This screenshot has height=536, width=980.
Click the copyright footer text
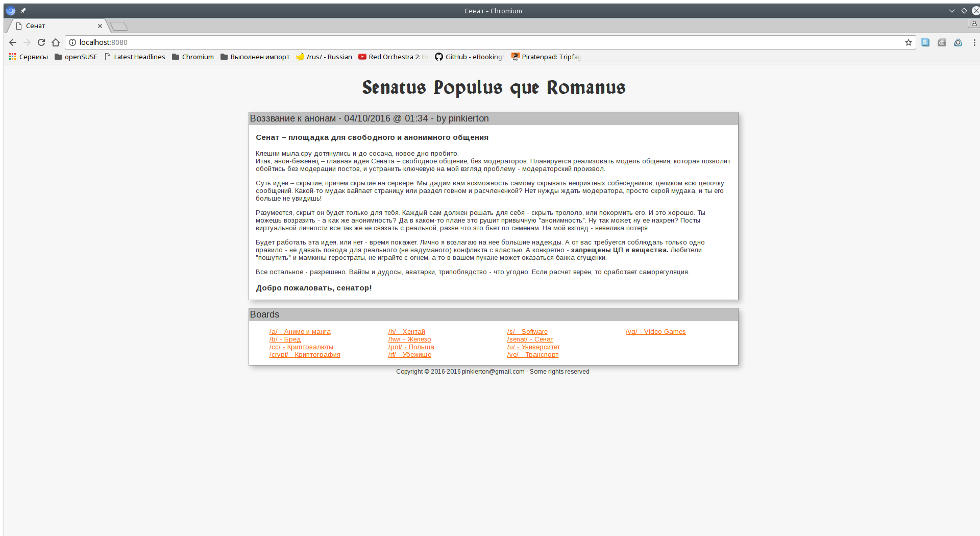pos(493,372)
